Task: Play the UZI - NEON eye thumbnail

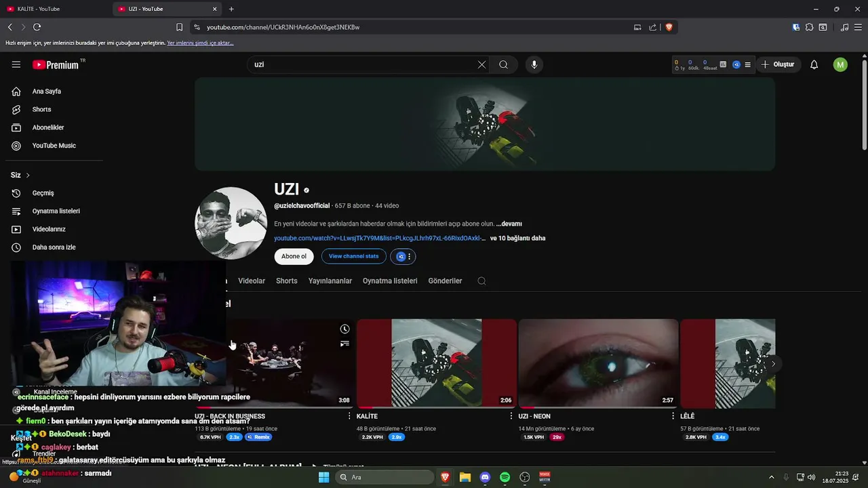Action: pos(598,363)
